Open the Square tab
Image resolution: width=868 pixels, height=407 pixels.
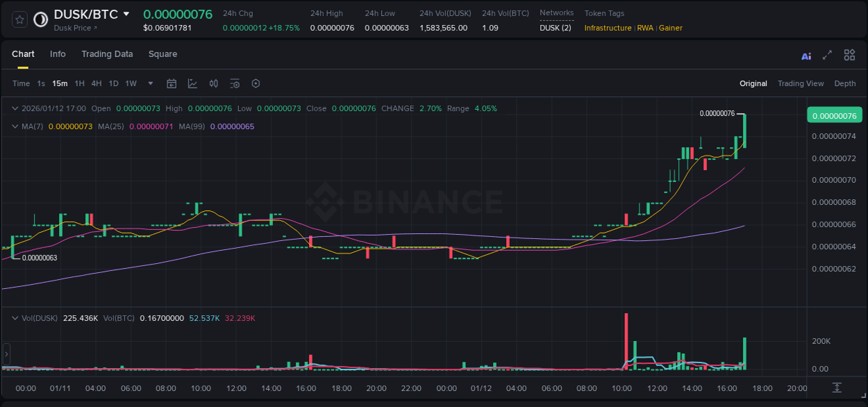162,54
